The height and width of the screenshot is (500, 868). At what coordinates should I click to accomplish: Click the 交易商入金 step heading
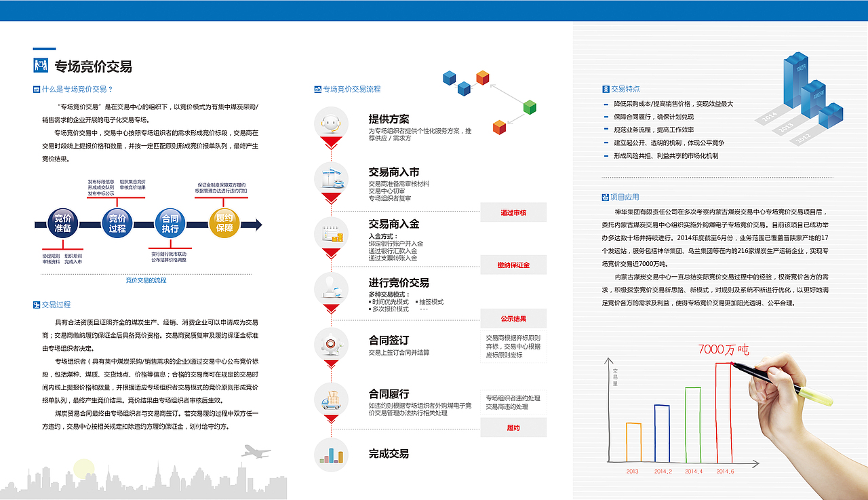394,224
